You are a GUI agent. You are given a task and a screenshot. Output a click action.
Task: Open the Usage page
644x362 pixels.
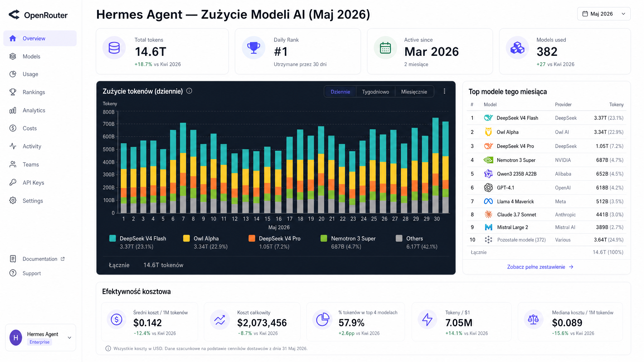(x=40, y=74)
